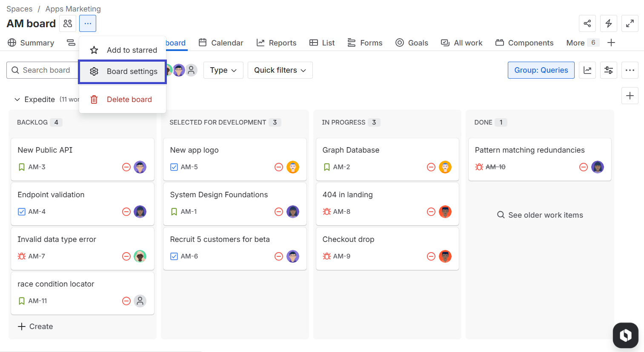The image size is (644, 352).
Task: Click the Search board input field
Action: click(47, 70)
